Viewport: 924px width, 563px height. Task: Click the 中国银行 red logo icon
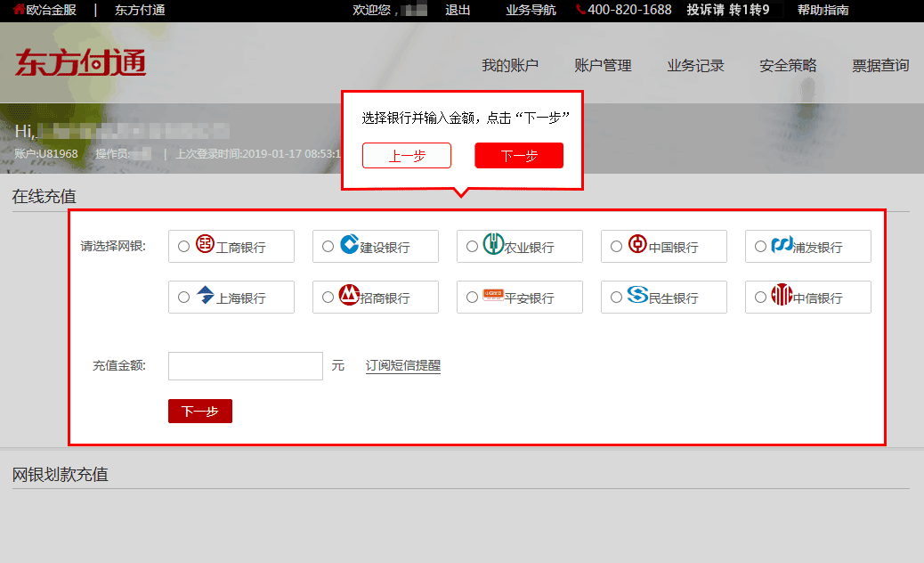point(637,243)
